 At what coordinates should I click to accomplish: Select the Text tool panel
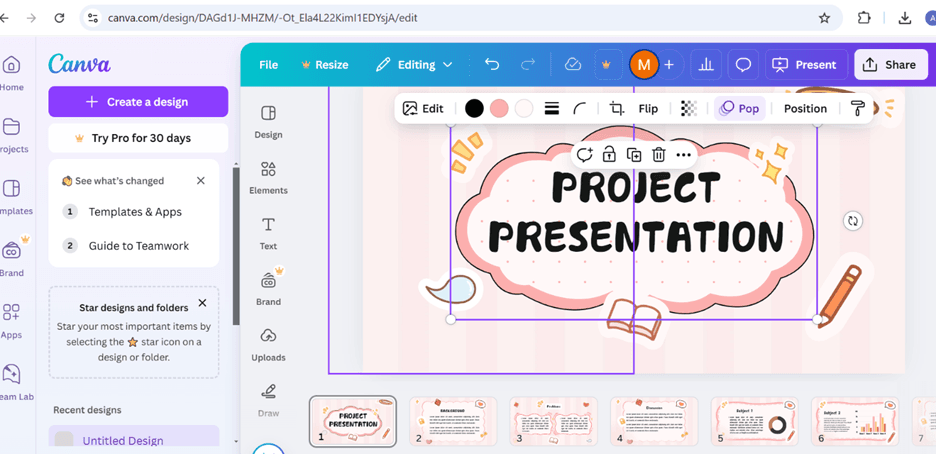[268, 233]
